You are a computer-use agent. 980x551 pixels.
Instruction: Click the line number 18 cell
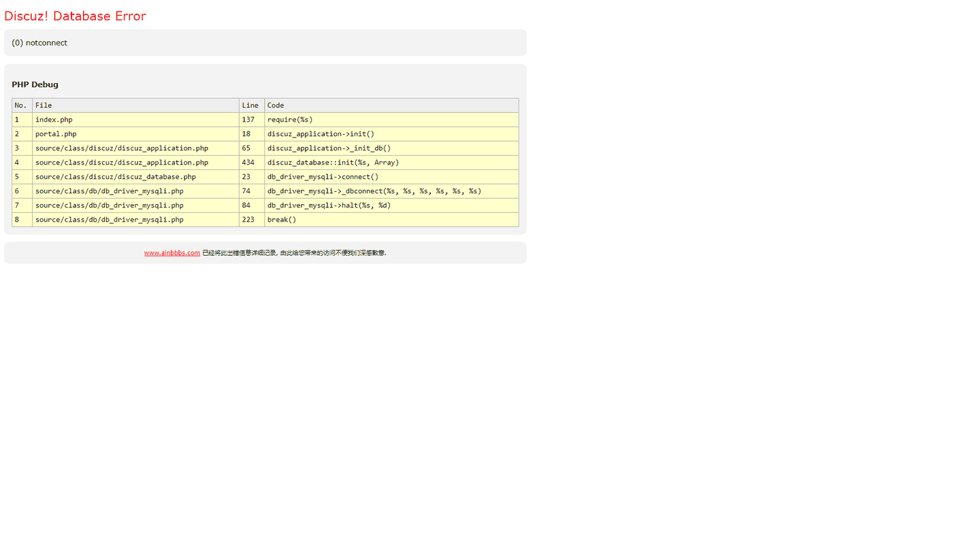pos(251,134)
